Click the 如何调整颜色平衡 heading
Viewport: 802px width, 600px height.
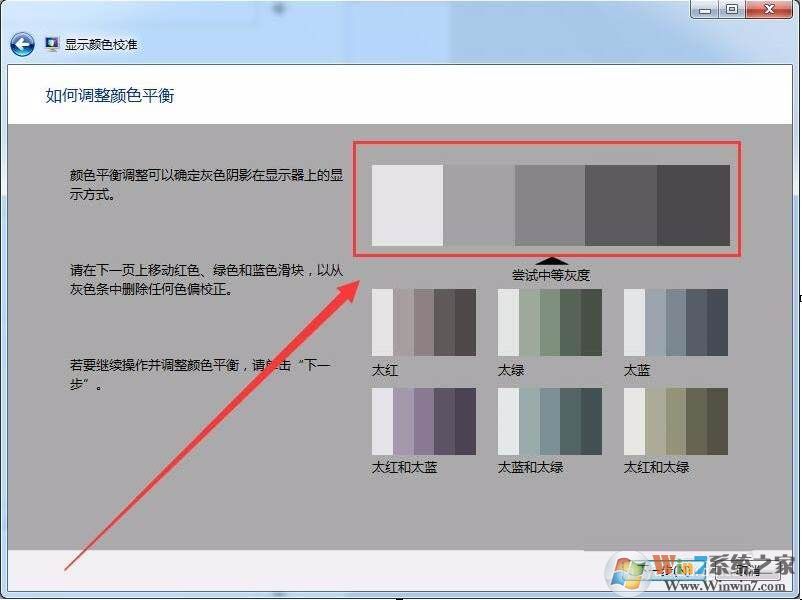click(x=110, y=96)
